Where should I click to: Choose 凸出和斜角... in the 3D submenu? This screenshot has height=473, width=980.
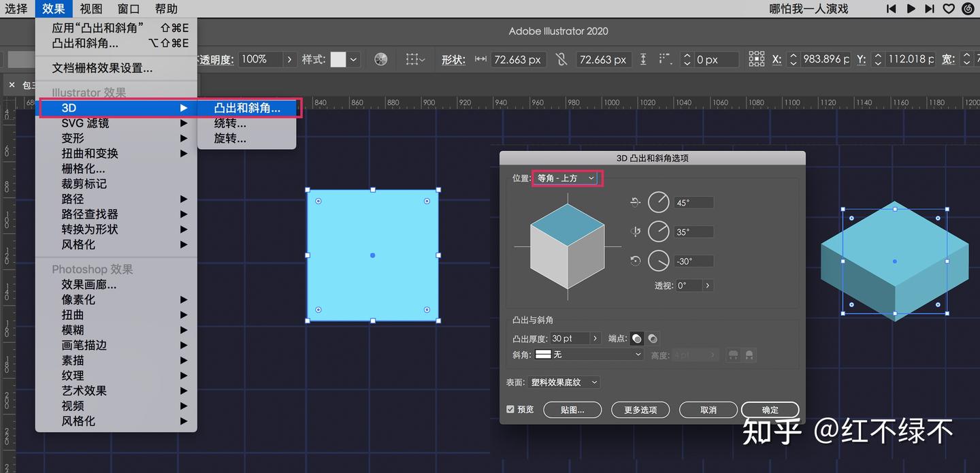(247, 108)
